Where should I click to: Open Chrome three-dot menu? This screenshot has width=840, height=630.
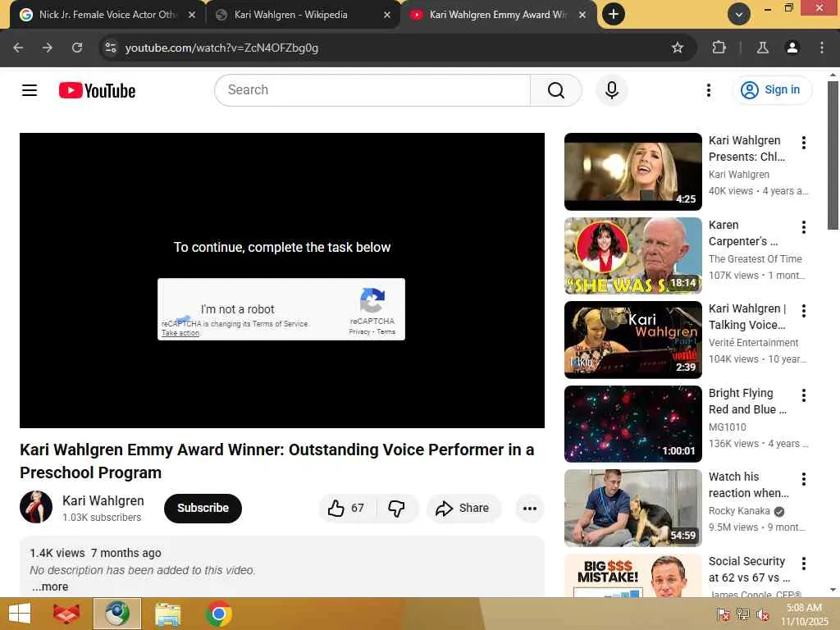coord(822,48)
